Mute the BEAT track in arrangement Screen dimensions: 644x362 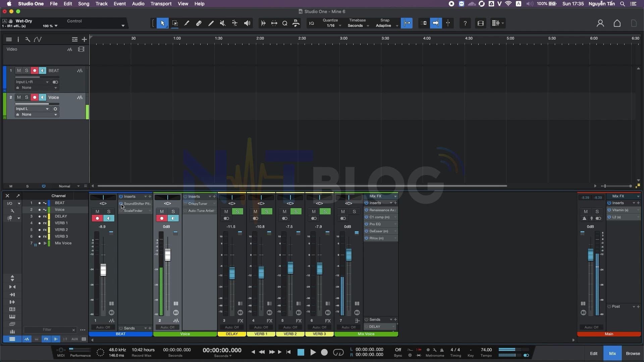click(x=19, y=71)
